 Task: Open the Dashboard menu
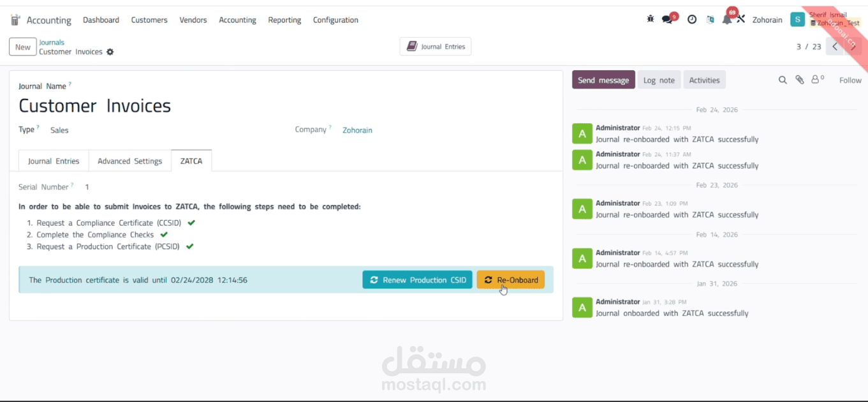pos(101,20)
